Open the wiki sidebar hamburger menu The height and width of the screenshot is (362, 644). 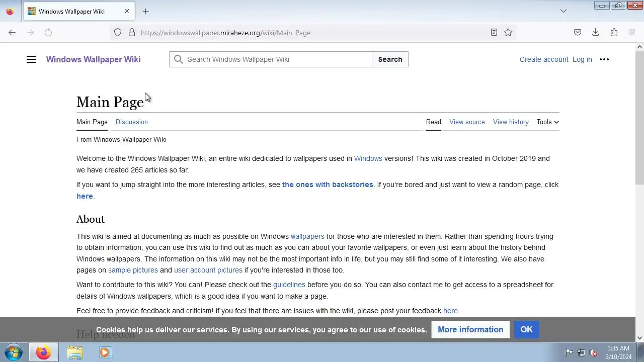pos(31,59)
